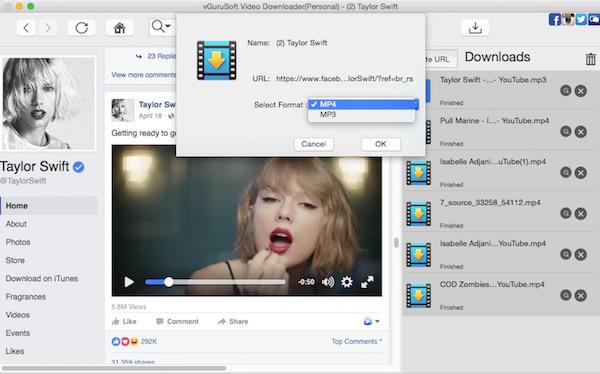Open the About page section

tap(16, 224)
